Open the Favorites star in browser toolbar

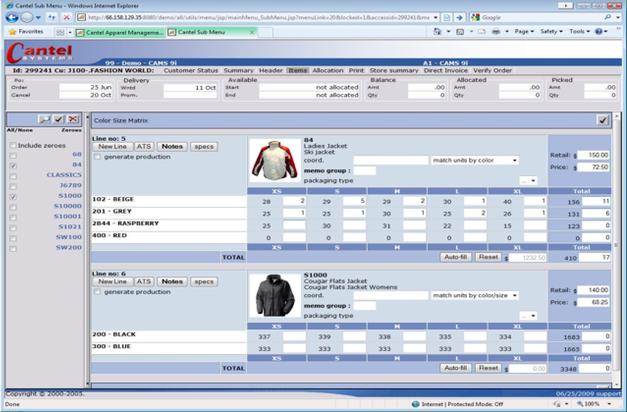coord(11,32)
